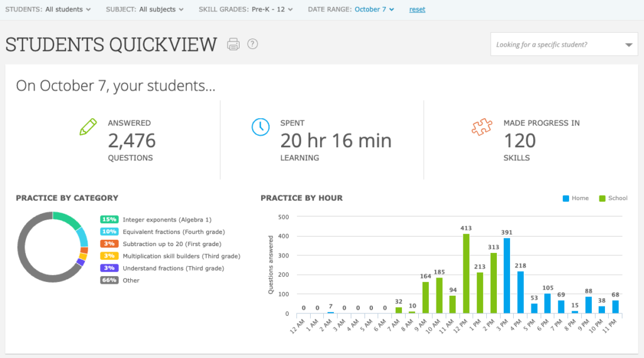Open the help question mark icon
This screenshot has height=358, width=644.
tap(253, 44)
